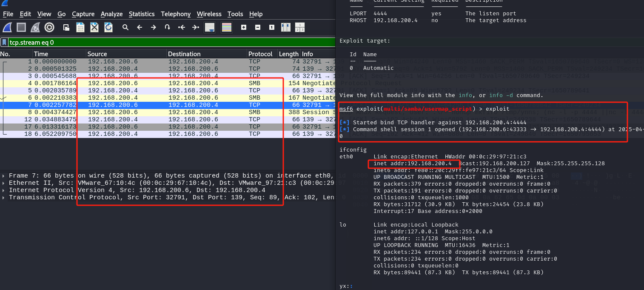Screen dimensions: 644x290
Task: Restart the current capture
Action: click(35, 28)
